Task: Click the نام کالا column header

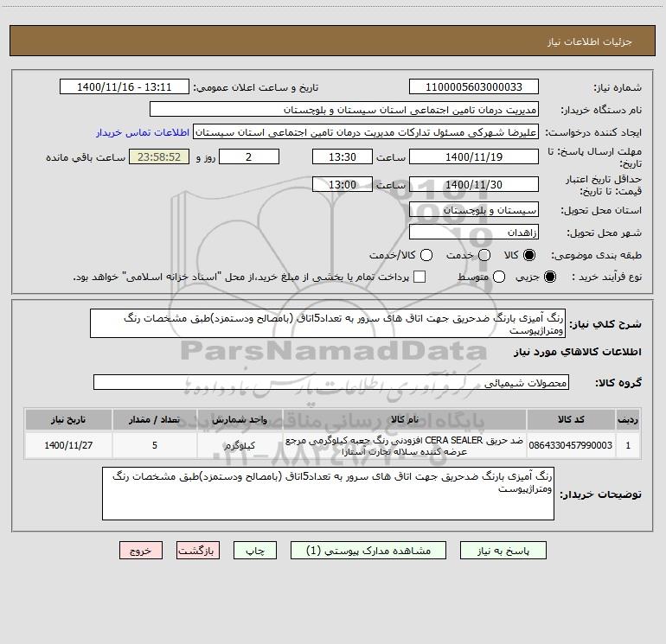Action: click(x=405, y=420)
